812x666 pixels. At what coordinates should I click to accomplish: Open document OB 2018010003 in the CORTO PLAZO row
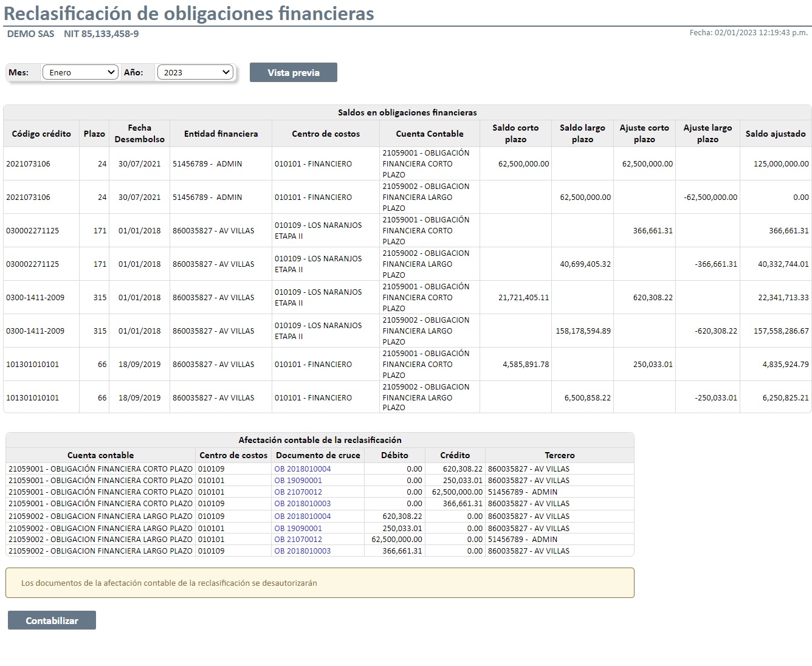coord(303,504)
